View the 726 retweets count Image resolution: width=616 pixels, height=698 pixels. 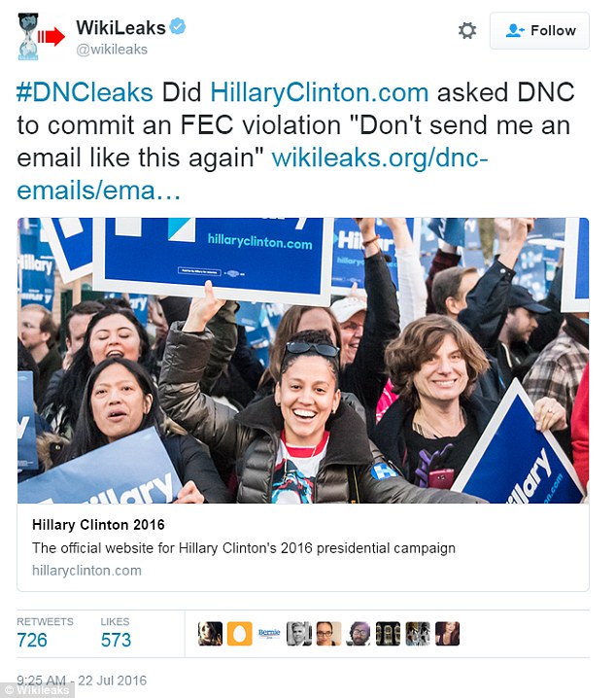tap(32, 640)
